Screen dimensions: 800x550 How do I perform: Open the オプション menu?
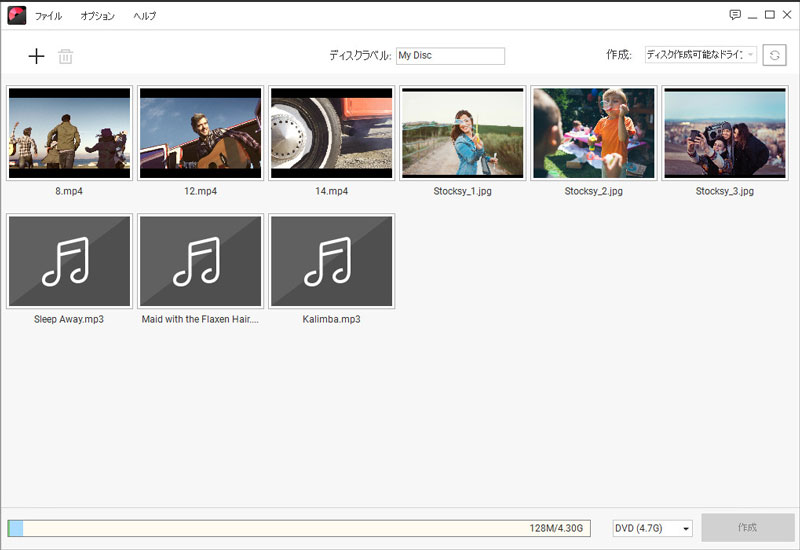97,16
